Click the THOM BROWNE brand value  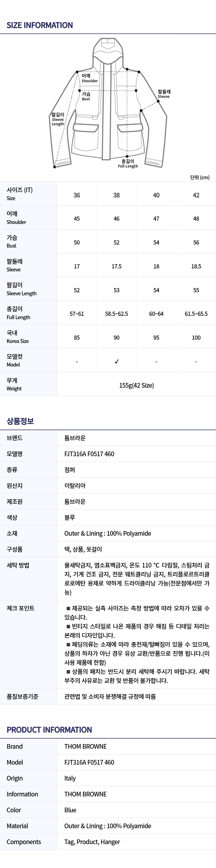[x=86, y=746]
